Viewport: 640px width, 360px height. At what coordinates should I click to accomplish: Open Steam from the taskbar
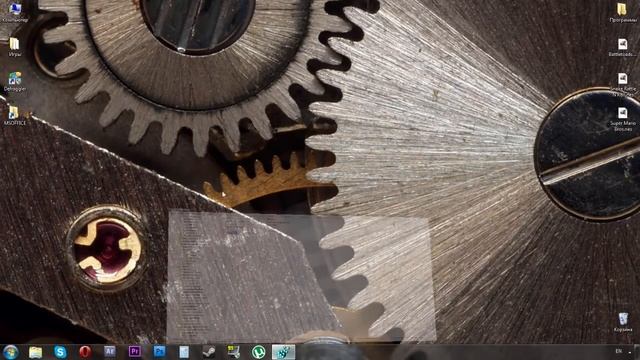click(x=209, y=352)
